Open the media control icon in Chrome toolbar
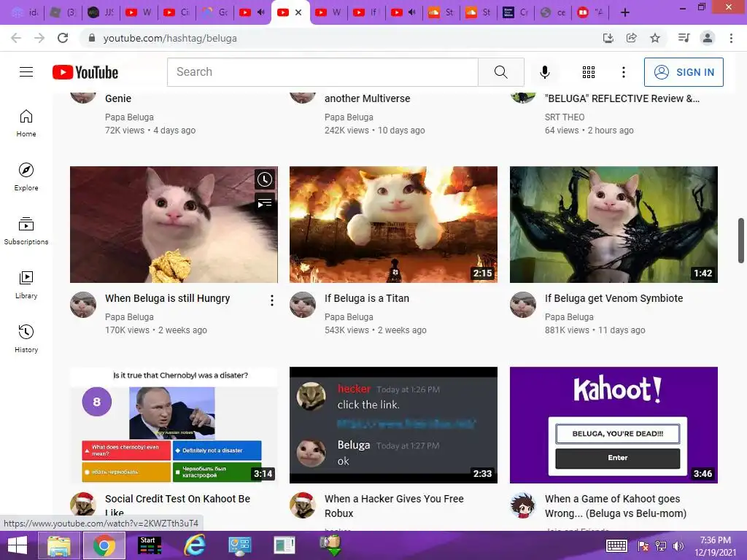This screenshot has width=747, height=560. coord(684,38)
